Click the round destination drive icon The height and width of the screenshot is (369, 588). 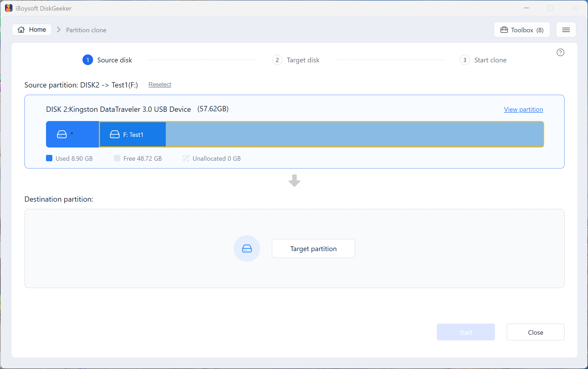point(247,248)
